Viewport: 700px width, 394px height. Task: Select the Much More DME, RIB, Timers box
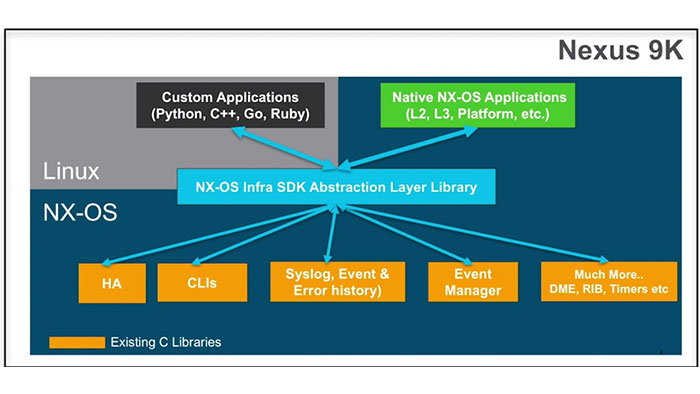(x=609, y=282)
